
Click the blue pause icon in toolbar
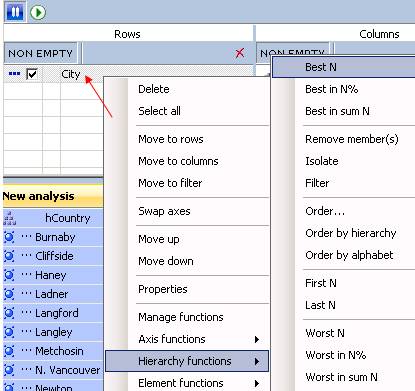click(15, 12)
